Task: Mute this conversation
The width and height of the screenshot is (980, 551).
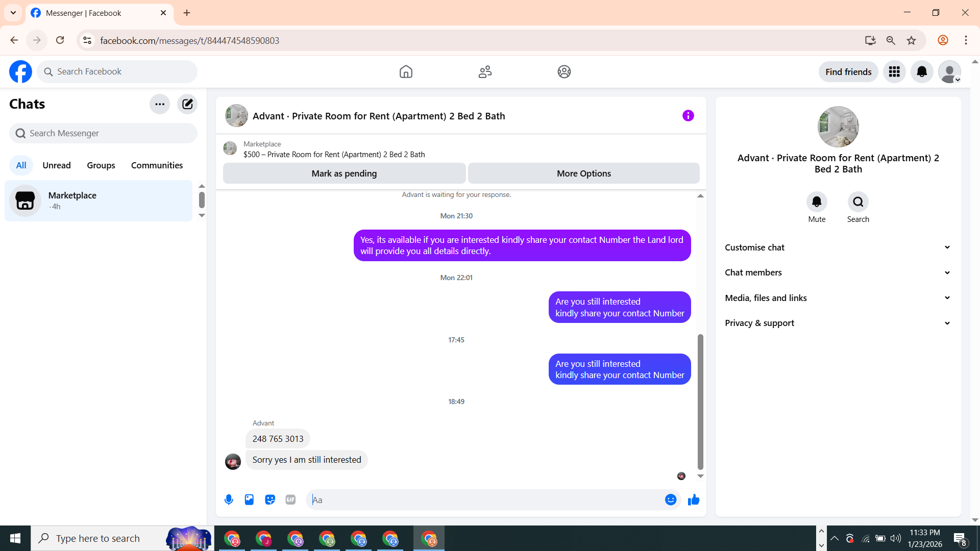Action: pos(817,202)
